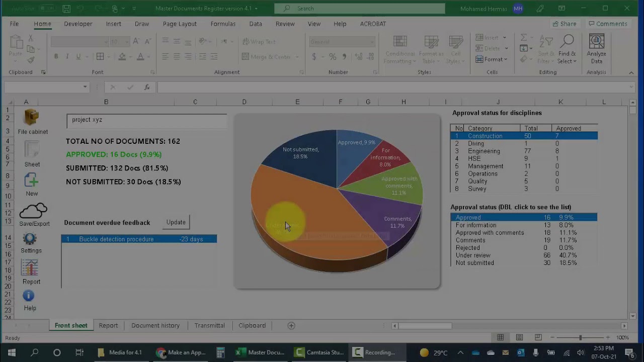Open the ACROBAT ribbon tab
Screen dimensions: 644x362
373,24
